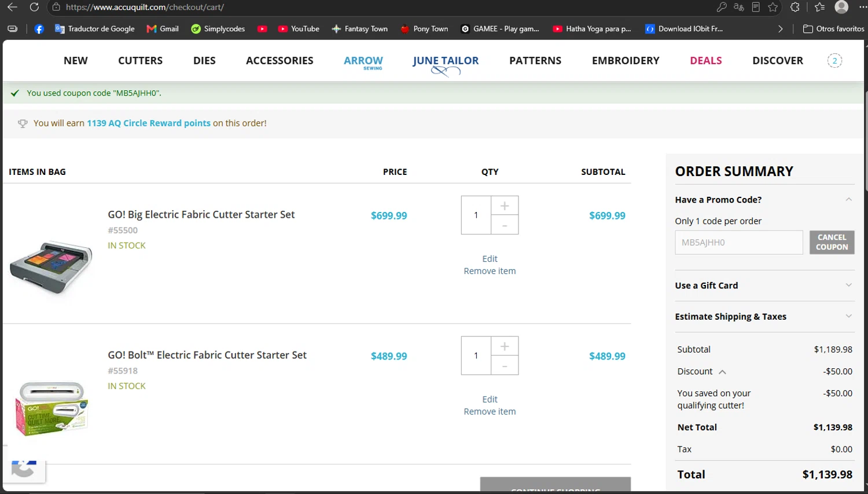Show more bookmarks chevron
Screen dimensions: 868x494
780,28
